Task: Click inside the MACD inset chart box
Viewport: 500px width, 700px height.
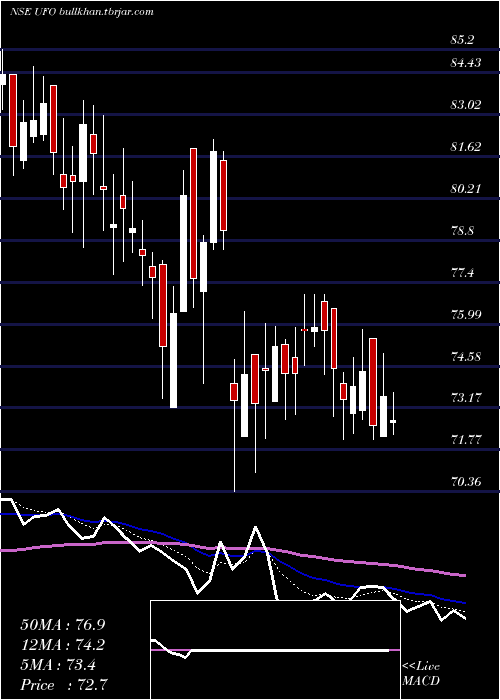Action: 275,650
